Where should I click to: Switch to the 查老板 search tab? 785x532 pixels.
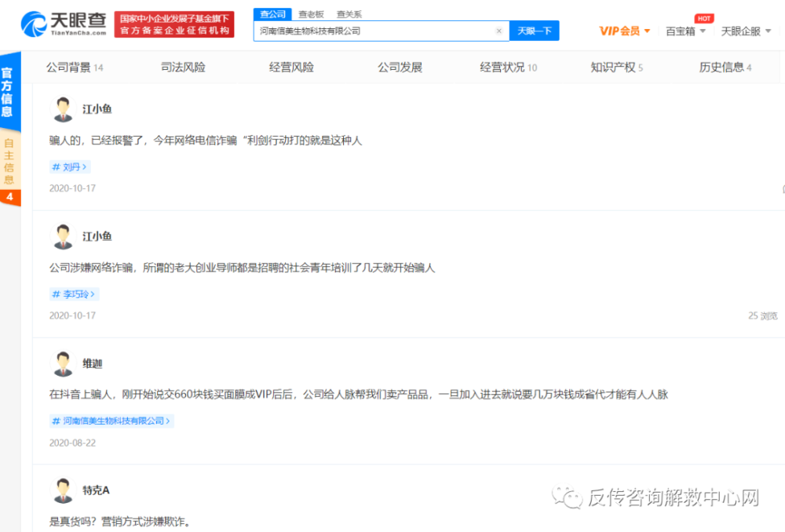tap(311, 14)
